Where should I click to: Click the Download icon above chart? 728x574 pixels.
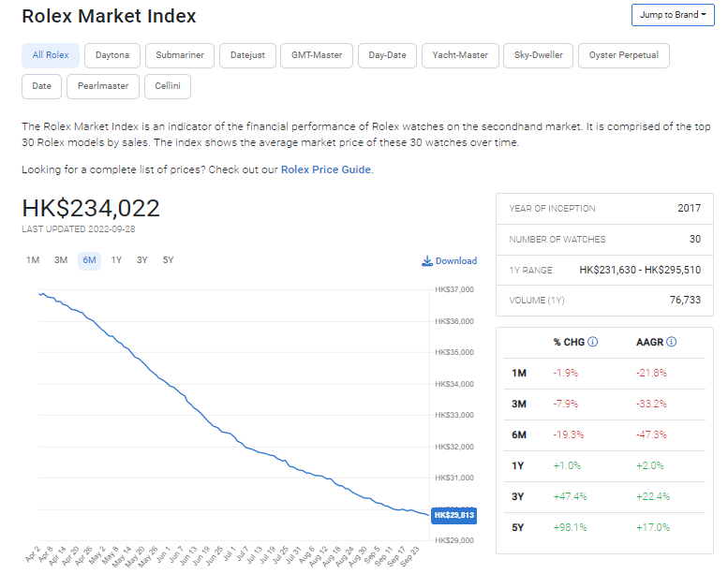[427, 261]
